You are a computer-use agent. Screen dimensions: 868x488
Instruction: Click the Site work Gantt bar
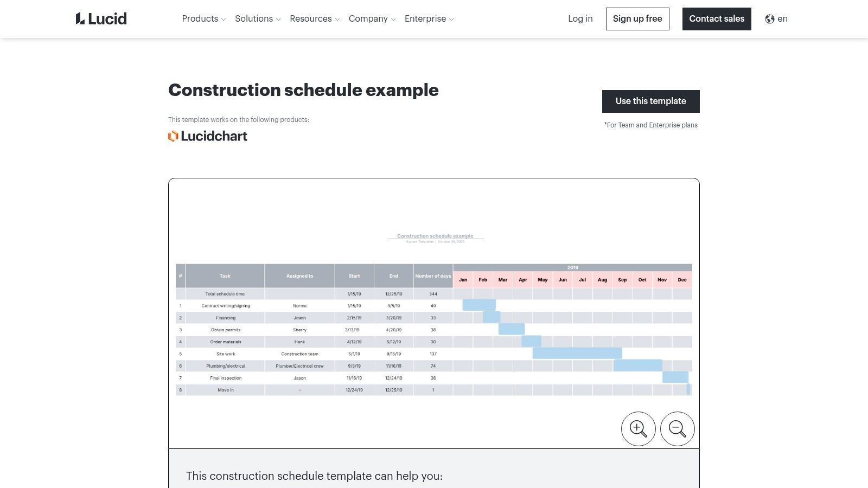click(x=577, y=354)
